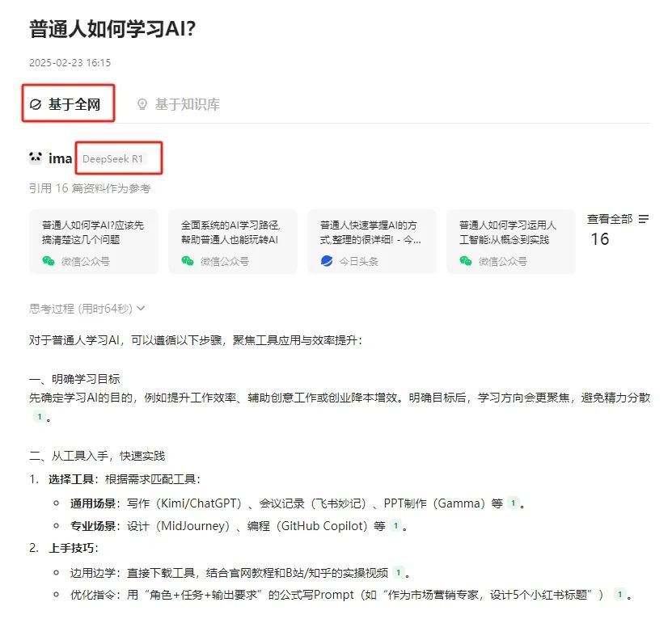Screen dimensions: 672x619
Task: Click the citation marker after 实操视频
Action: point(398,572)
